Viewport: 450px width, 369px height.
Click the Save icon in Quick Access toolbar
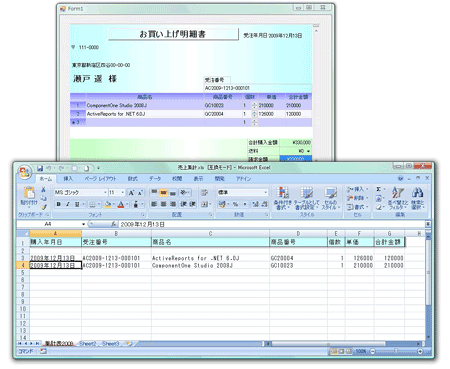(40, 168)
